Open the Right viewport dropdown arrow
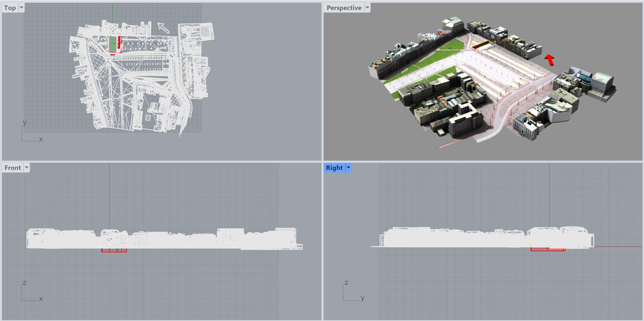 [348, 167]
